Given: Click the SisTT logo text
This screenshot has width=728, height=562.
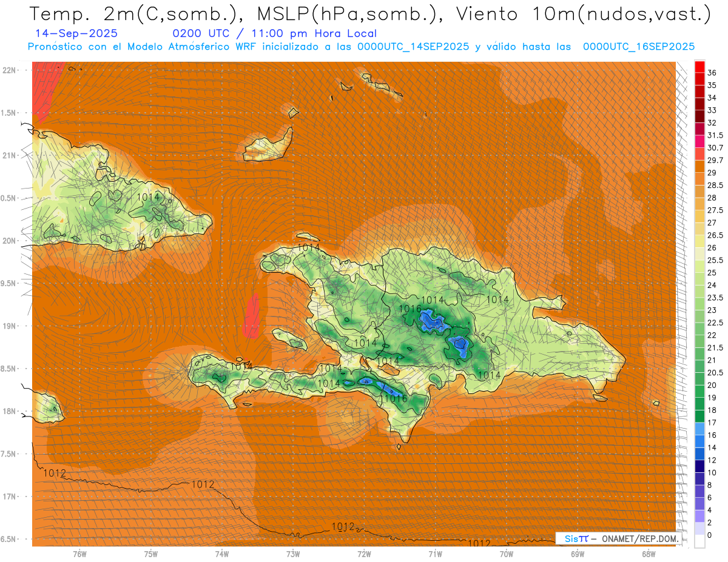Looking at the screenshot, I should 576,539.
